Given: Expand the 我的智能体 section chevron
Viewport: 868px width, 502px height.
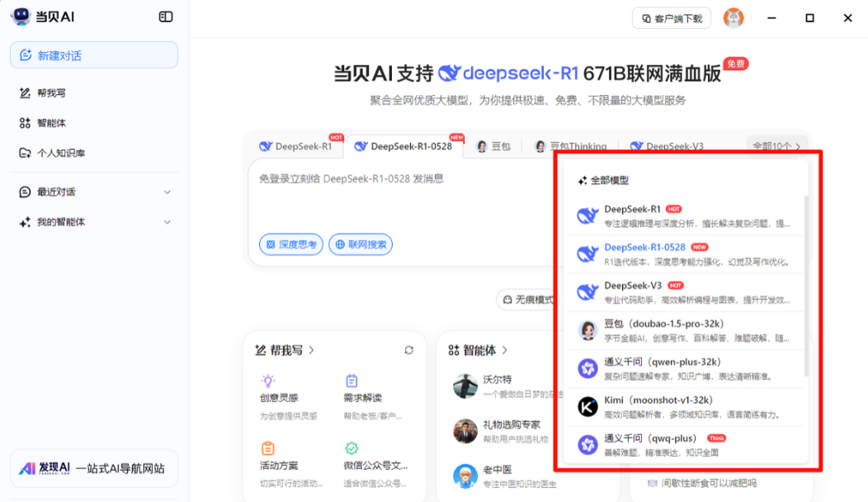Looking at the screenshot, I should pos(167,222).
